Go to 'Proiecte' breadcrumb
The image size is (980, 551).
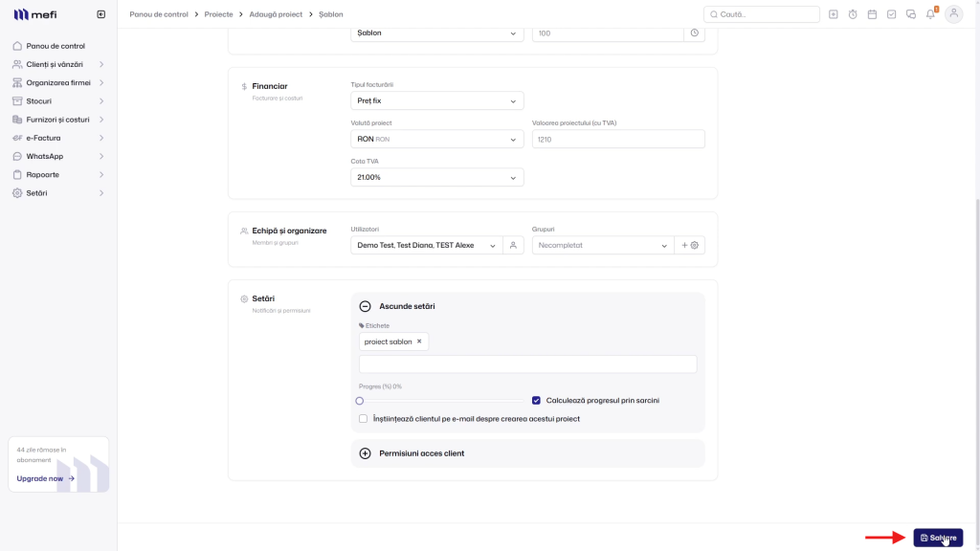pyautogui.click(x=218, y=14)
